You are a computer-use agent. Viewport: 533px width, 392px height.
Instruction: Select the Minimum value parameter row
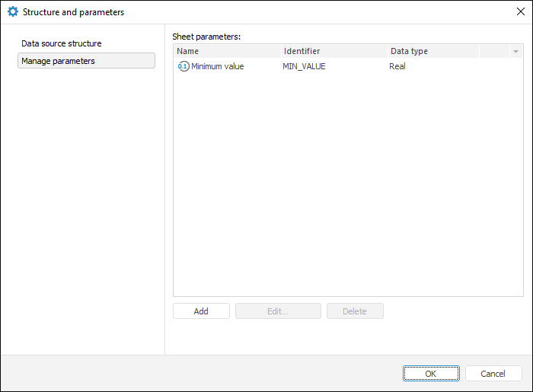point(218,66)
